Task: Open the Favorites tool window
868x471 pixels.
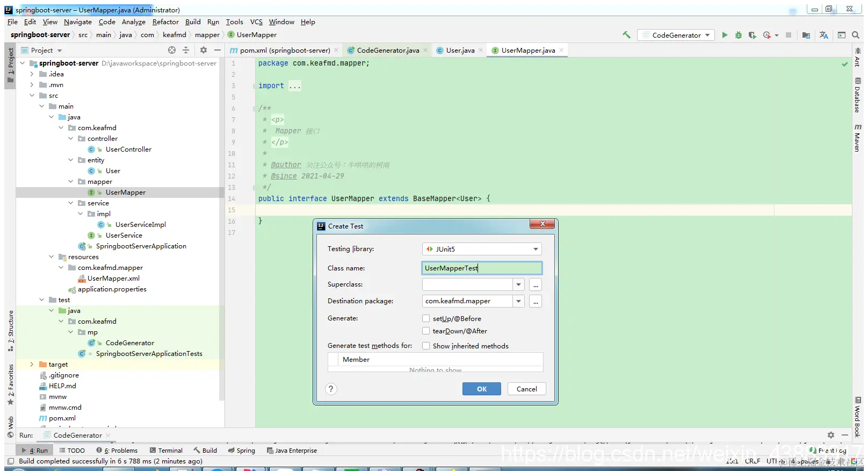Action: coord(10,384)
